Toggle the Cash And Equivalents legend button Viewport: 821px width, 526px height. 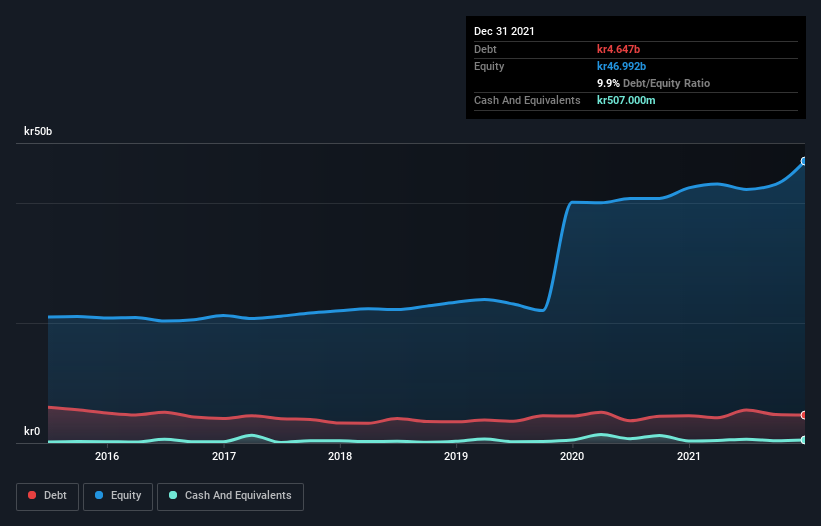pos(230,496)
